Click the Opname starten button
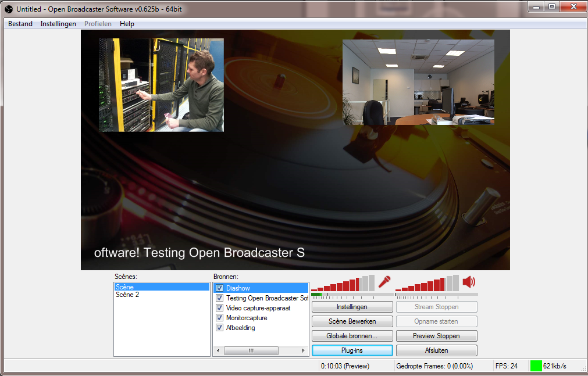This screenshot has width=588, height=376. point(437,321)
